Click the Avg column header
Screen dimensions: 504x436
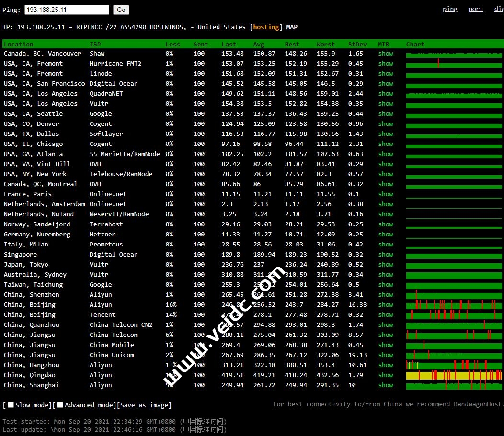tap(258, 45)
